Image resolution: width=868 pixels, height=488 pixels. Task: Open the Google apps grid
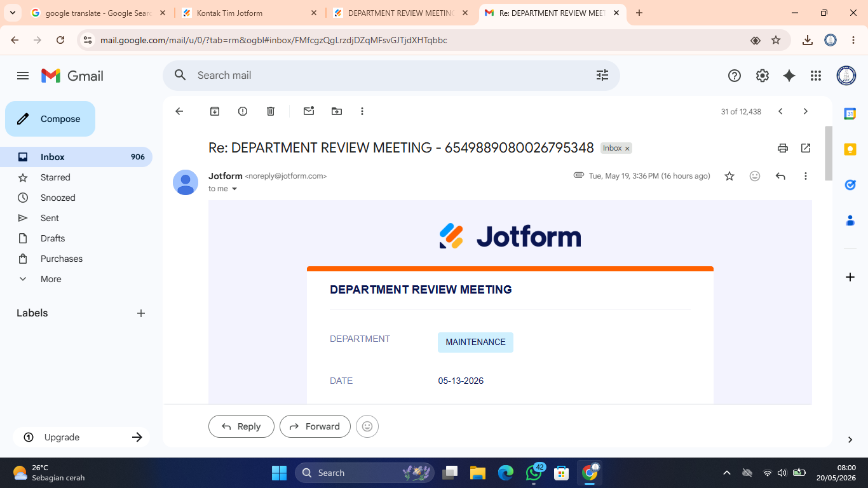point(816,76)
